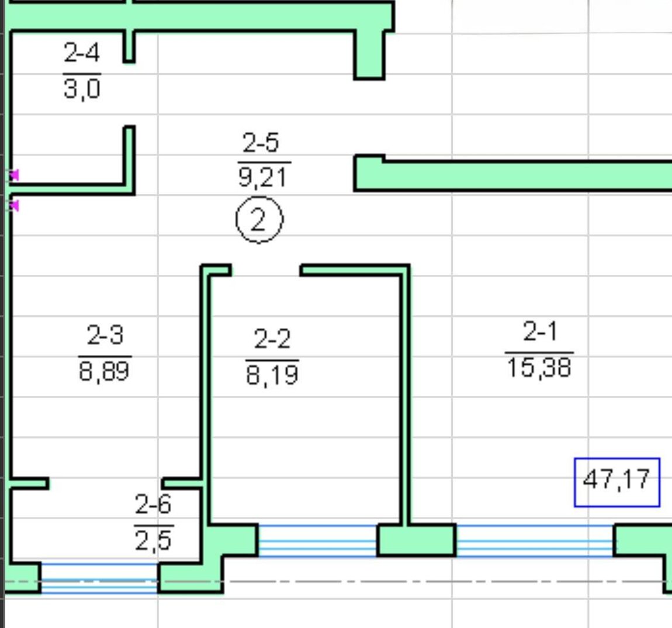This screenshot has height=628, width=672.
Task: Select the area value 15,38
Action: (539, 368)
